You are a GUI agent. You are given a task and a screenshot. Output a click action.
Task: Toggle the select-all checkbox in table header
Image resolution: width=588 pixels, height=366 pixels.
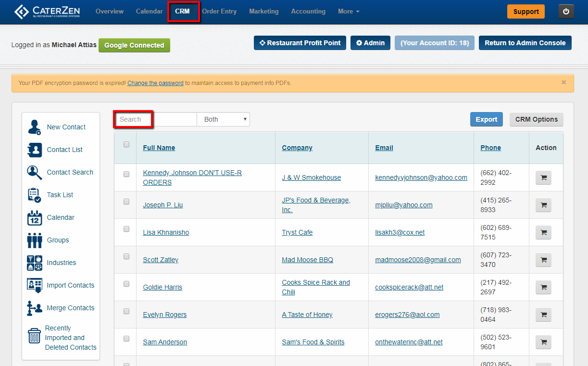(126, 144)
